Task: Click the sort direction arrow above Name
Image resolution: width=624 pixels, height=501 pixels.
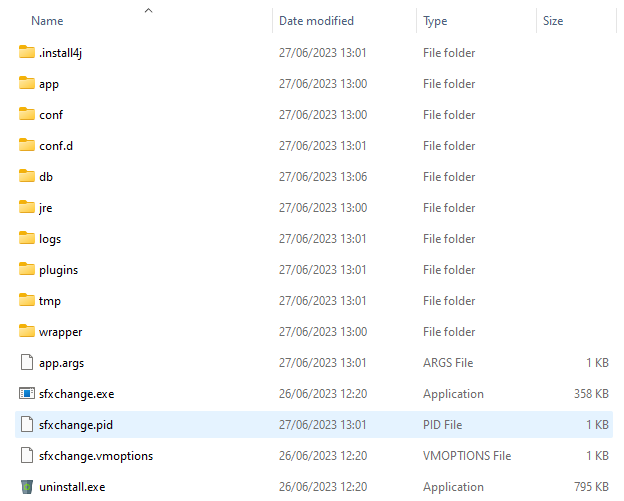Action: coord(148,10)
